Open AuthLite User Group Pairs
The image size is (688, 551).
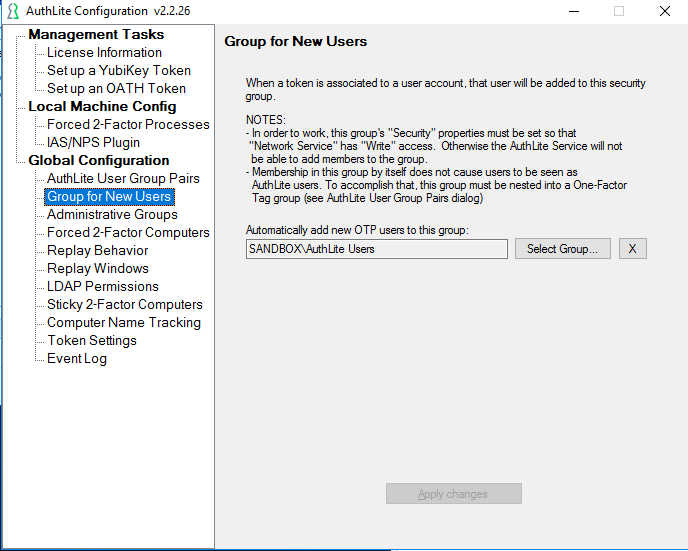(x=123, y=178)
